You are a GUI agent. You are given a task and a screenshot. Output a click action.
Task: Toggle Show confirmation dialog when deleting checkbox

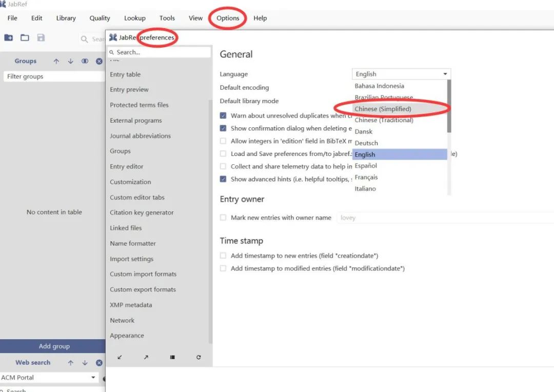coord(223,128)
